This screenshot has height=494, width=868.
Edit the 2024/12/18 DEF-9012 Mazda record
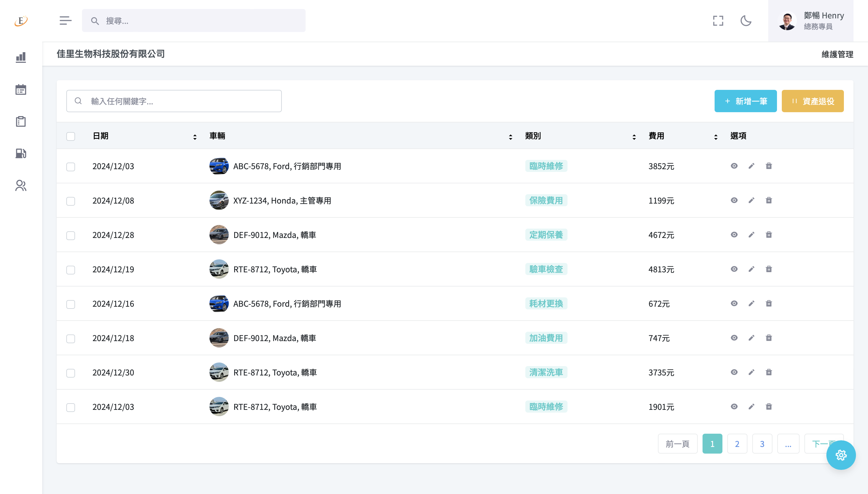pyautogui.click(x=751, y=337)
